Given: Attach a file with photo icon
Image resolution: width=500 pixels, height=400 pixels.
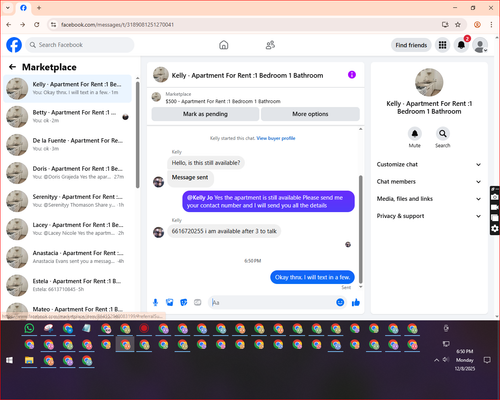Looking at the screenshot, I should [170, 302].
